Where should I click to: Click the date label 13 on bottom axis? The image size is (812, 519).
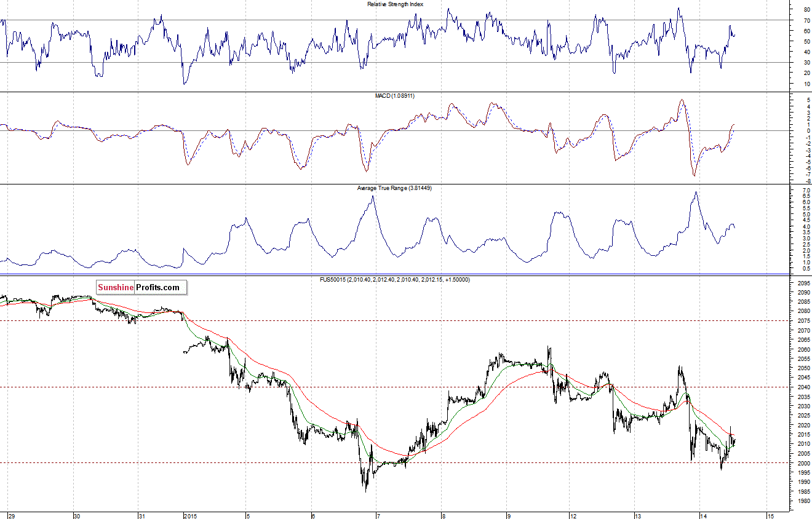pos(638,515)
